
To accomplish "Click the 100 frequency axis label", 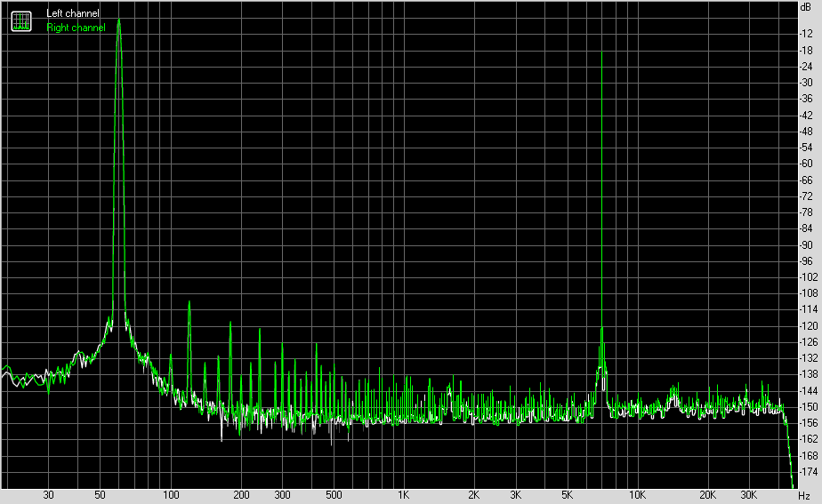I will pyautogui.click(x=171, y=495).
